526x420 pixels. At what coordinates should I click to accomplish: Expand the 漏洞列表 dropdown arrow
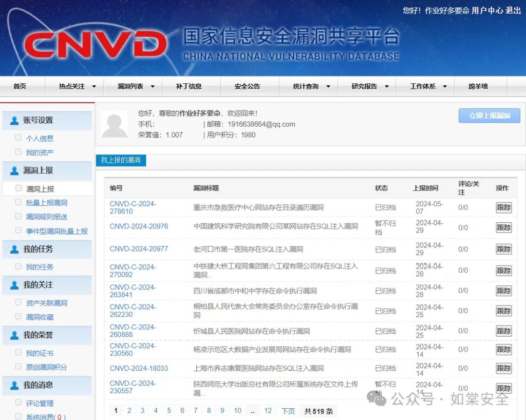pos(152,87)
